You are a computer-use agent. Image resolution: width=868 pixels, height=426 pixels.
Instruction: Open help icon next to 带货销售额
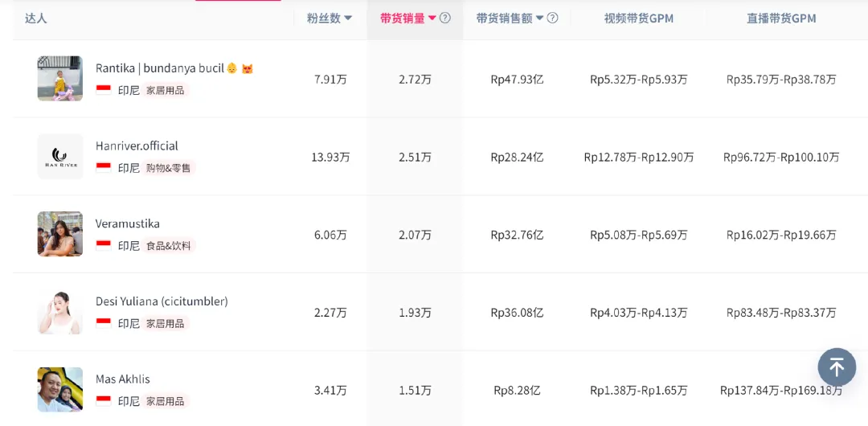[552, 18]
